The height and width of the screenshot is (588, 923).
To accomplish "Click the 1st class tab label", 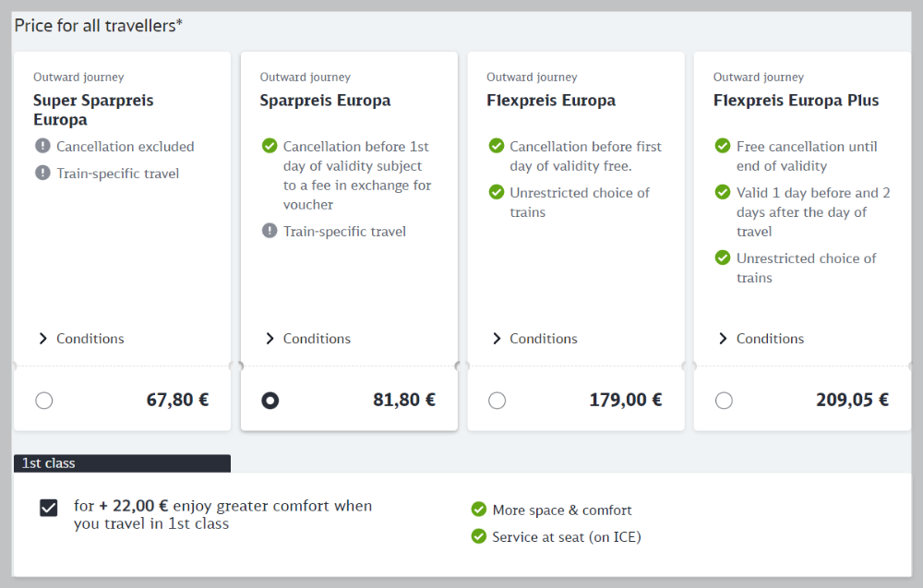I will click(x=49, y=463).
